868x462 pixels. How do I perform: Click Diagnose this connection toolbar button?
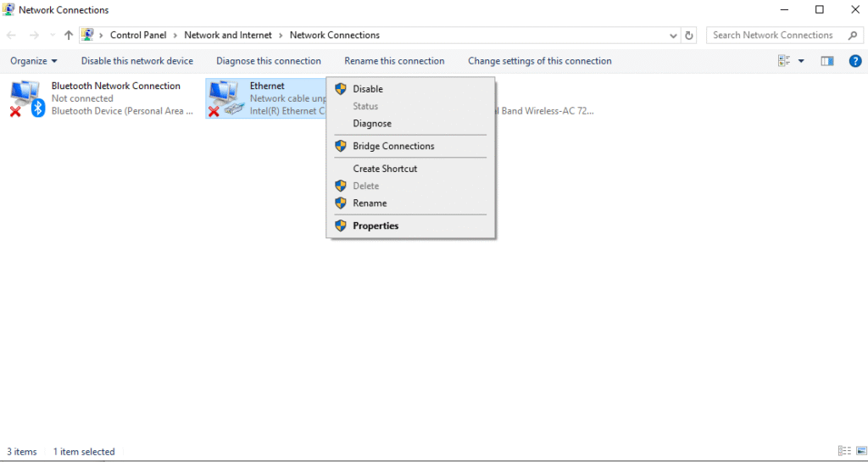point(268,61)
